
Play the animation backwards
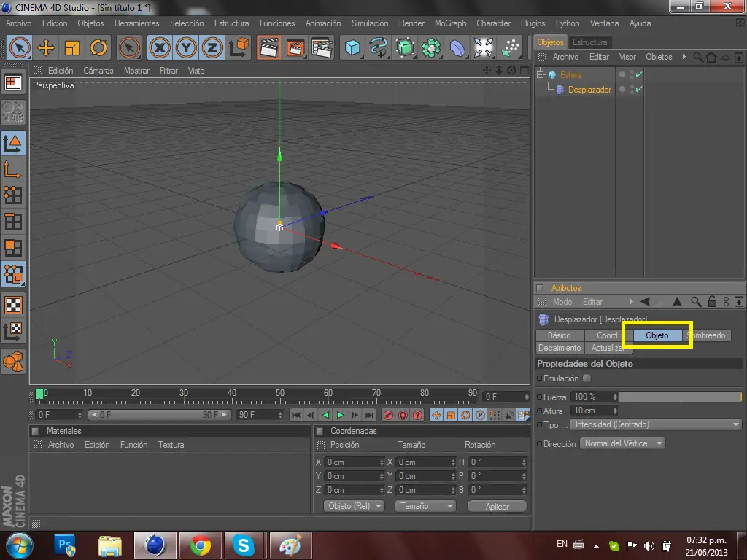pyautogui.click(x=325, y=415)
